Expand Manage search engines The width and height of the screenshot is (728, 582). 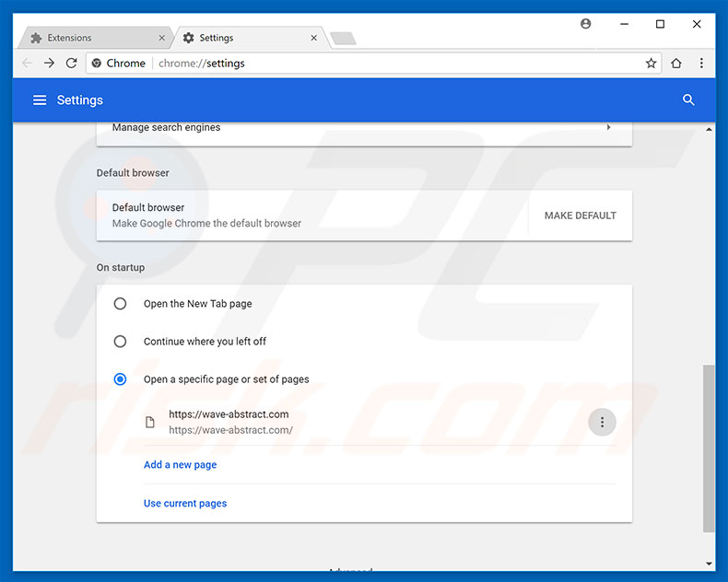pyautogui.click(x=608, y=127)
